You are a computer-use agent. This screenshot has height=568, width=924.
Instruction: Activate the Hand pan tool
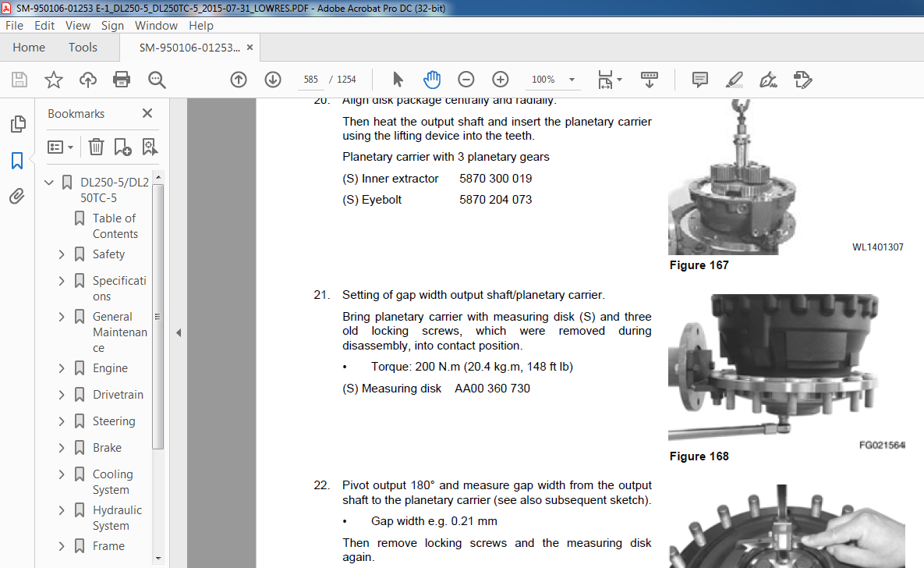click(432, 80)
